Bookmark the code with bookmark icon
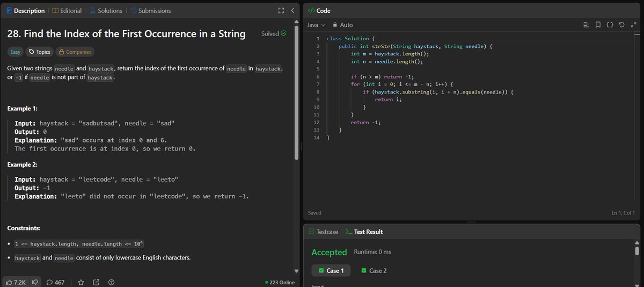The width and height of the screenshot is (644, 287). 598,25
